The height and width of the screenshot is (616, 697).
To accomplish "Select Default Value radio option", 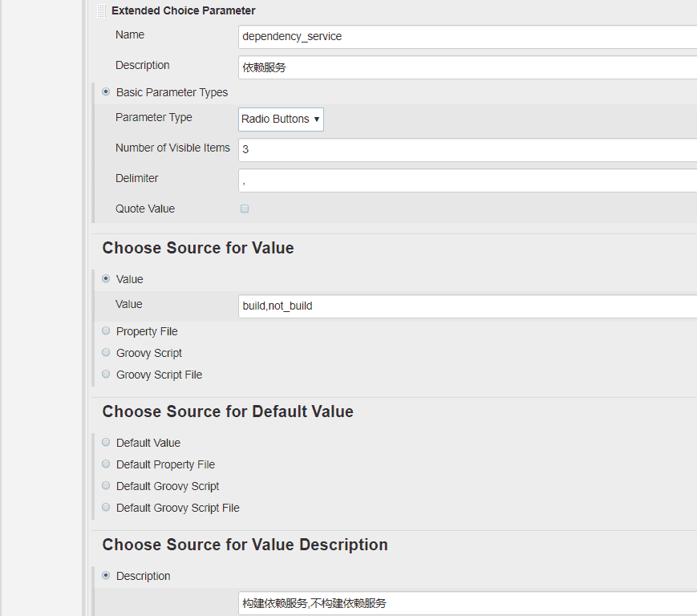I will point(106,443).
